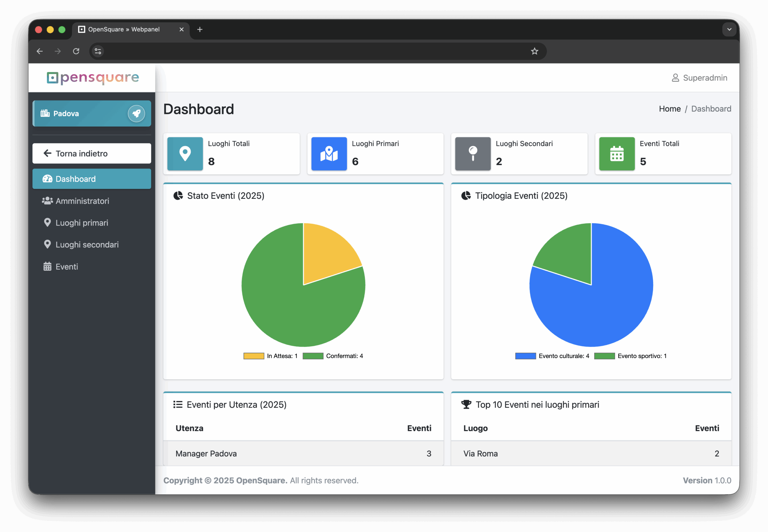Open the site info icon in address bar
768x532 pixels.
[98, 51]
